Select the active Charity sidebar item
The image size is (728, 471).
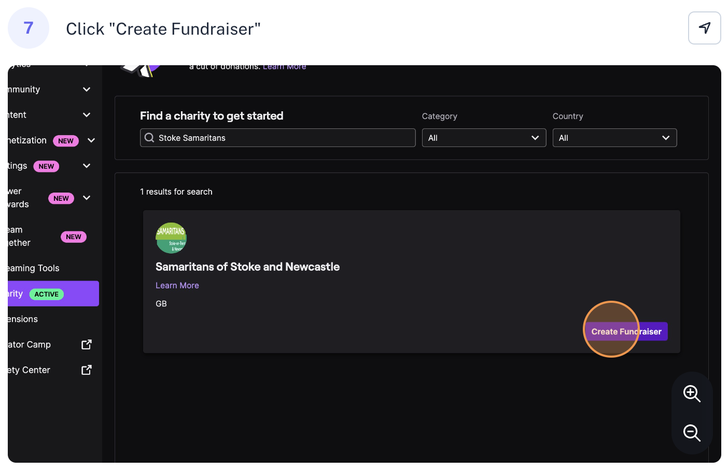point(50,294)
